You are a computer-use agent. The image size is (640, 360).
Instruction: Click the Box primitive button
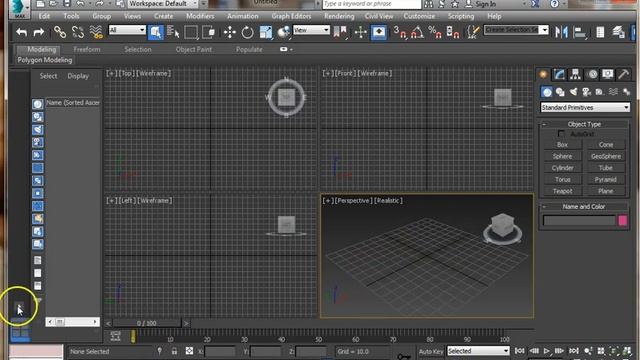[x=562, y=144]
